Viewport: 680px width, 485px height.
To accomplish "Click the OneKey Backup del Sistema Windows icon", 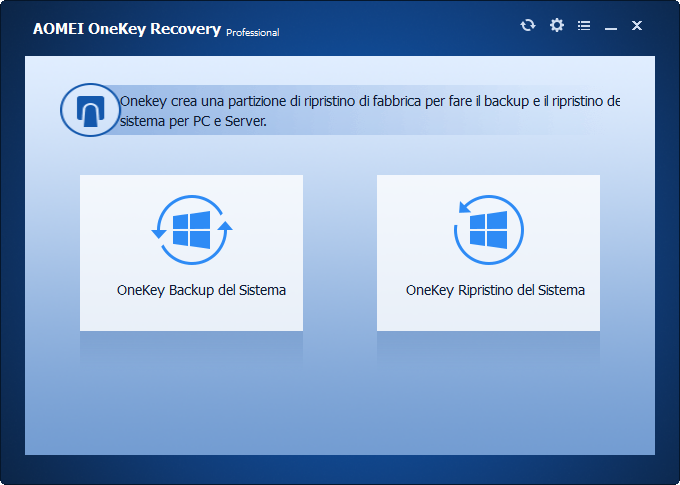I will 192,230.
